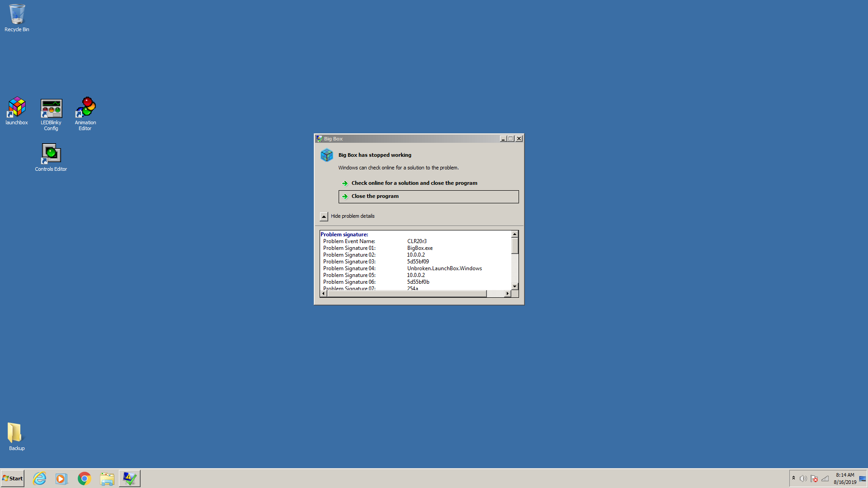
Task: Minimize the Big Box error dialog
Action: click(x=503, y=139)
